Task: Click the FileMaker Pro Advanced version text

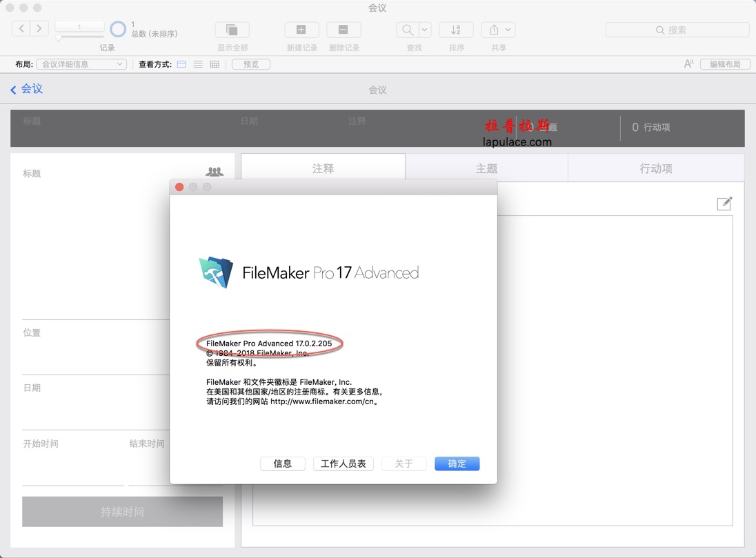Action: click(x=269, y=343)
